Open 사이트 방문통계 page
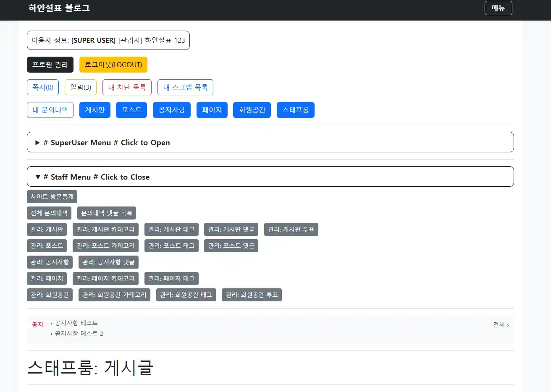 [x=52, y=197]
